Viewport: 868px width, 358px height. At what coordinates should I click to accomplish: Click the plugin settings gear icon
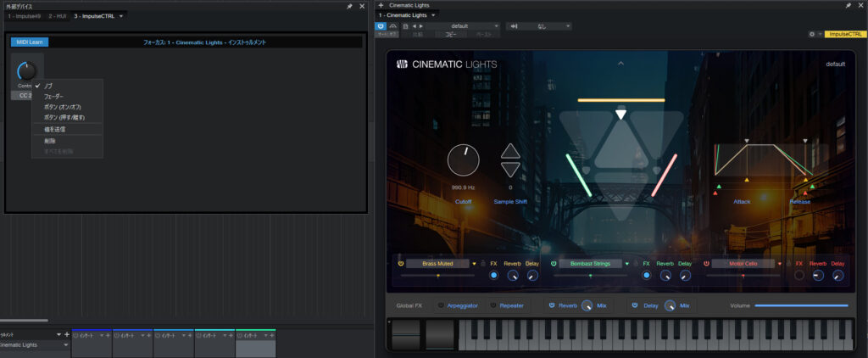point(812,34)
